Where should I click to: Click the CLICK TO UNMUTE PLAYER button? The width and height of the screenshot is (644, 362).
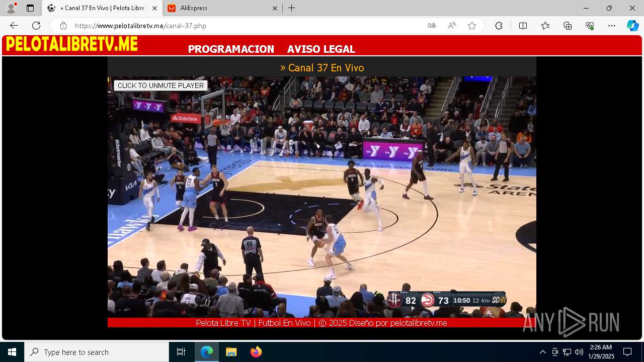(x=160, y=85)
